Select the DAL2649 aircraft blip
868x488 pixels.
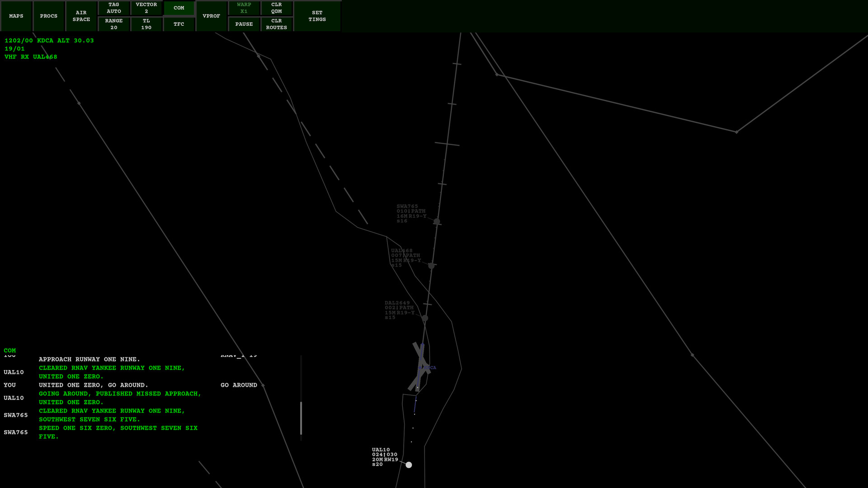[425, 318]
